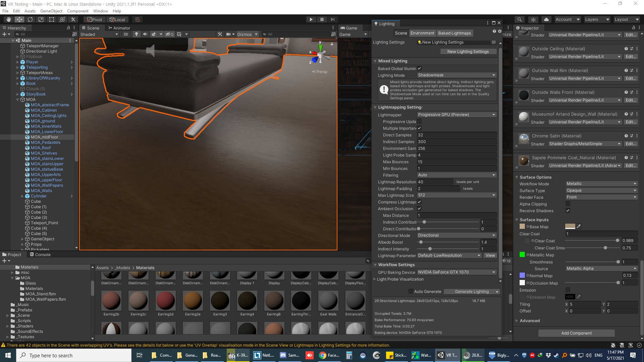Click the Step frame button
644x362 pixels.
(x=332, y=19)
